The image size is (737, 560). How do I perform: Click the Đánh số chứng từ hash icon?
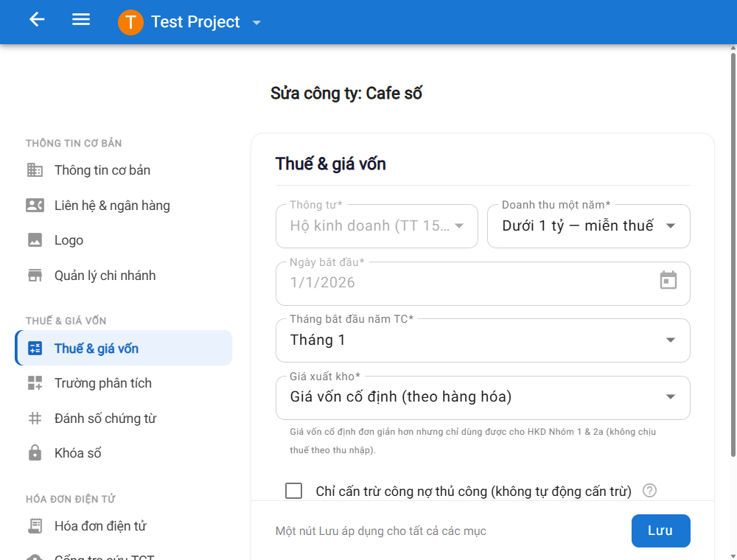click(x=35, y=418)
